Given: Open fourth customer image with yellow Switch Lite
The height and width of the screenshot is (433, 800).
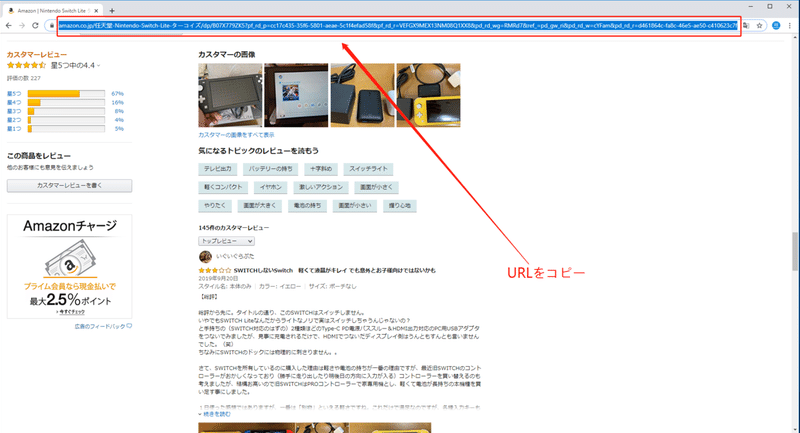Looking at the screenshot, I should 429,95.
